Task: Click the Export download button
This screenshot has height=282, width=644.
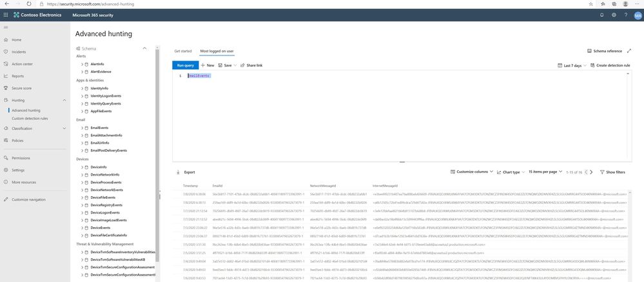Action: coord(186,172)
